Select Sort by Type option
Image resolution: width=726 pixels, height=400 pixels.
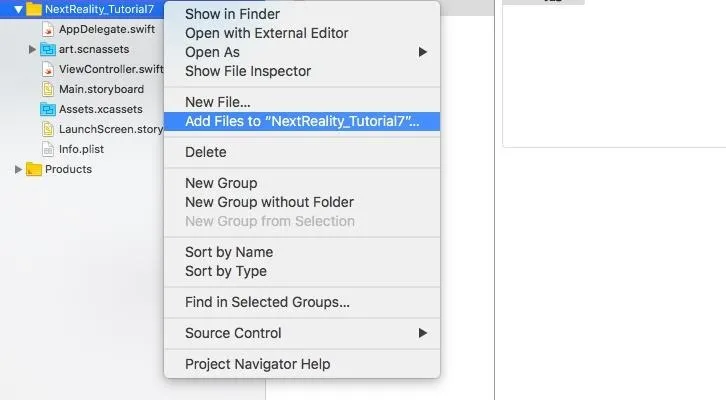225,271
